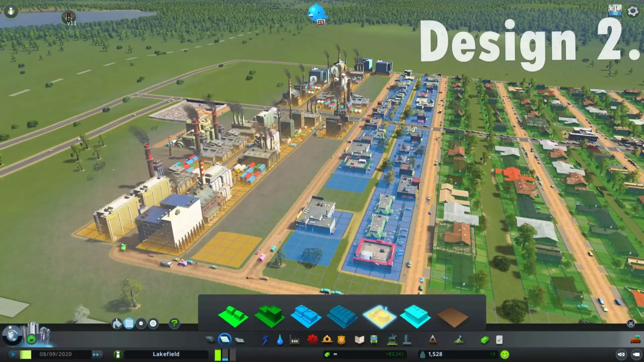Select low density residential zoning
The width and height of the screenshot is (644, 362).
click(x=233, y=316)
